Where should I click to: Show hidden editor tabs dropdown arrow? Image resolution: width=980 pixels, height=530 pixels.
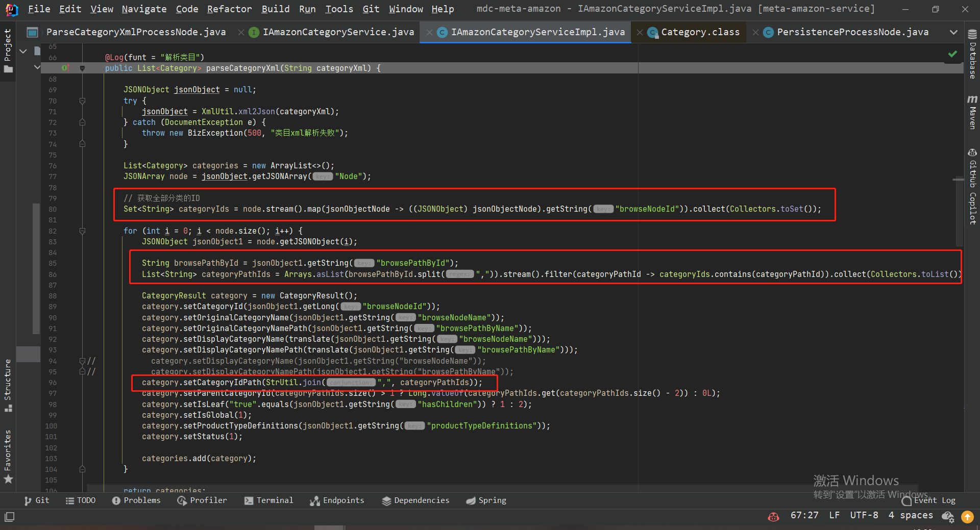pyautogui.click(x=953, y=32)
